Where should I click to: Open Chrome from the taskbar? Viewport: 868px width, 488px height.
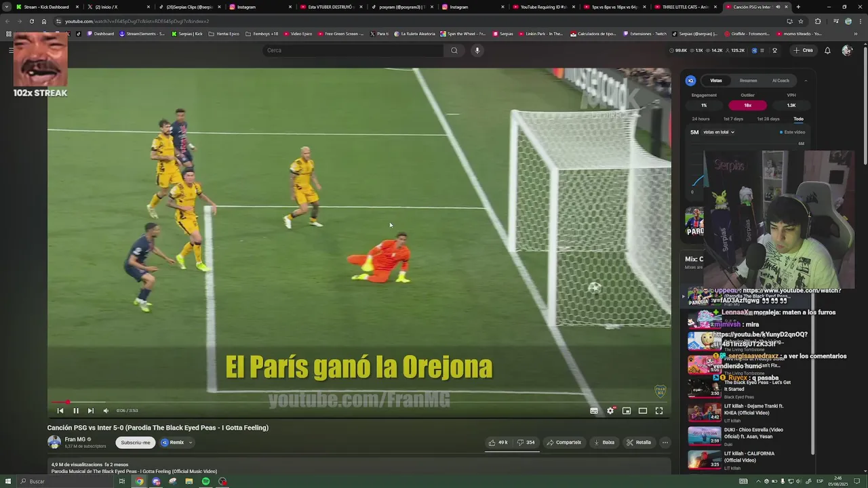point(139,481)
